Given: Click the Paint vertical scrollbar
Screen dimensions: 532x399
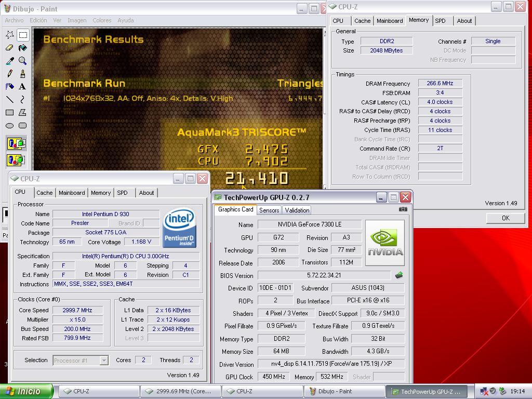Looking at the screenshot, I should 324,109.
